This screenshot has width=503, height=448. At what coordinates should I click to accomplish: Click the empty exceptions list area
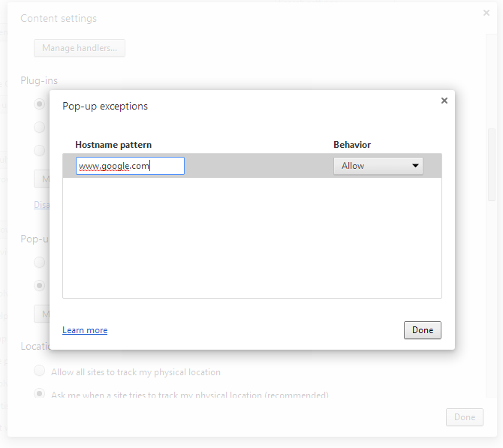252,238
